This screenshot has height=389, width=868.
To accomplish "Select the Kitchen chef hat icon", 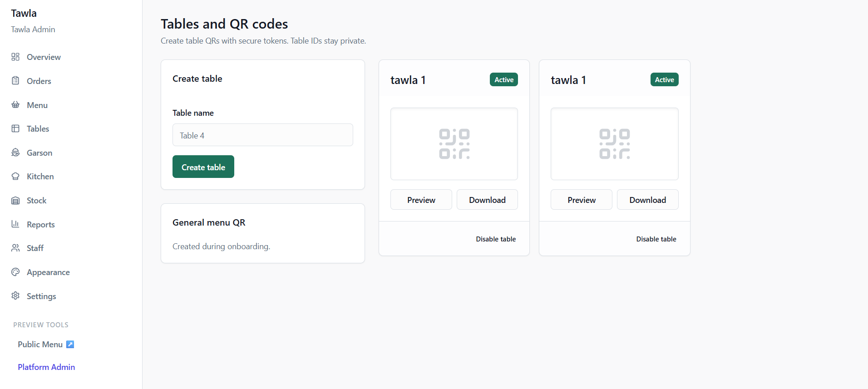I will (15, 176).
